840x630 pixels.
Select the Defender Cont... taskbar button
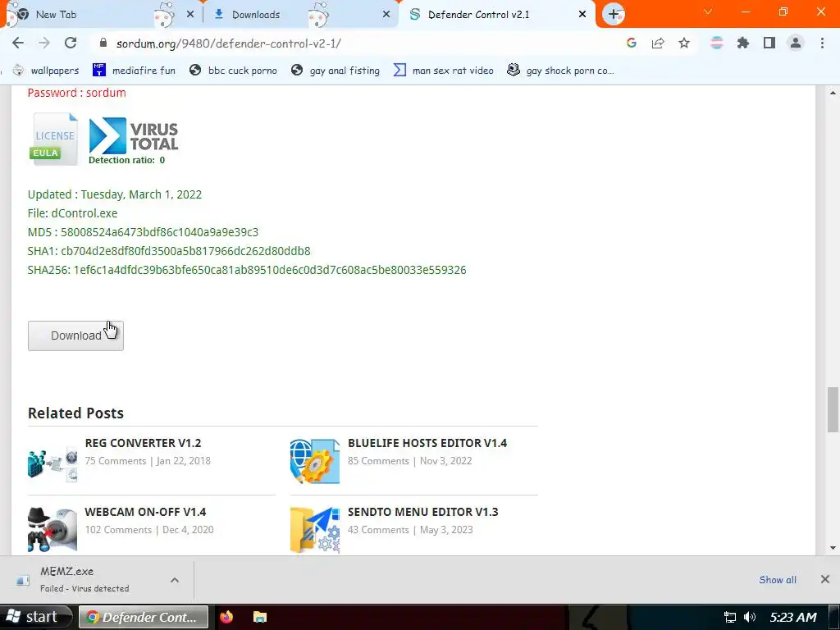(143, 617)
